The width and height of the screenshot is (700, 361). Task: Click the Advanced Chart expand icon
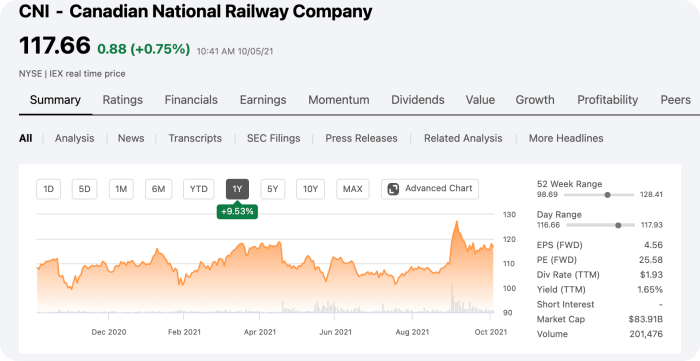point(393,189)
